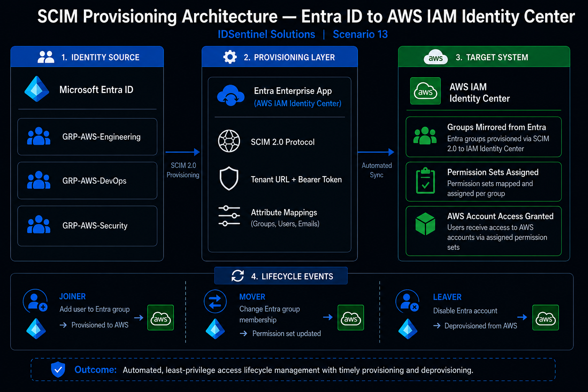The height and width of the screenshot is (392, 588).
Task: Click the SCIM 2.0 Protocol globe icon
Action: tap(229, 141)
